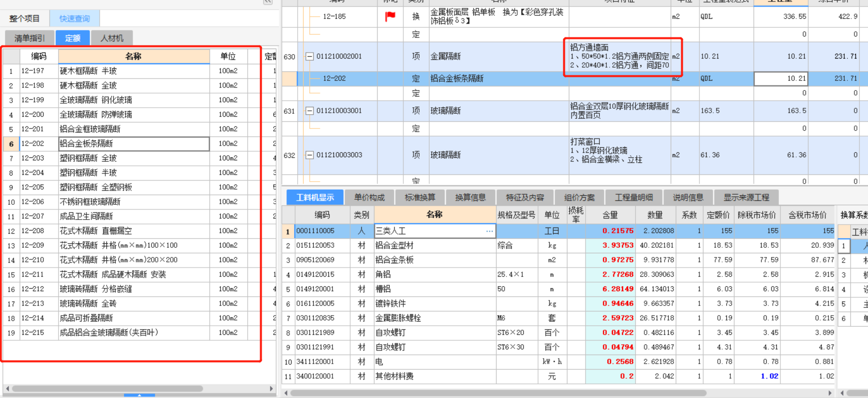Click the right arrow of material table scrollbar
Viewport: 868px width, 398px height.
(830, 393)
